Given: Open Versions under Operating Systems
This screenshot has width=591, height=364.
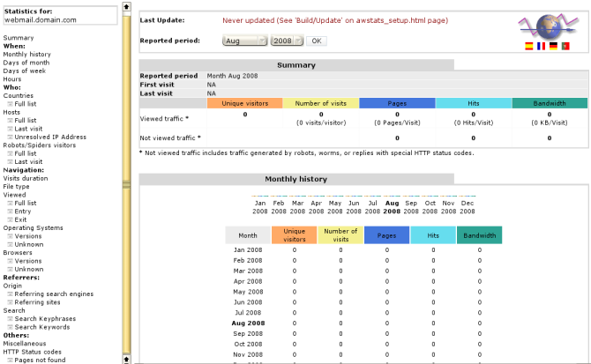Looking at the screenshot, I should click(x=28, y=236).
